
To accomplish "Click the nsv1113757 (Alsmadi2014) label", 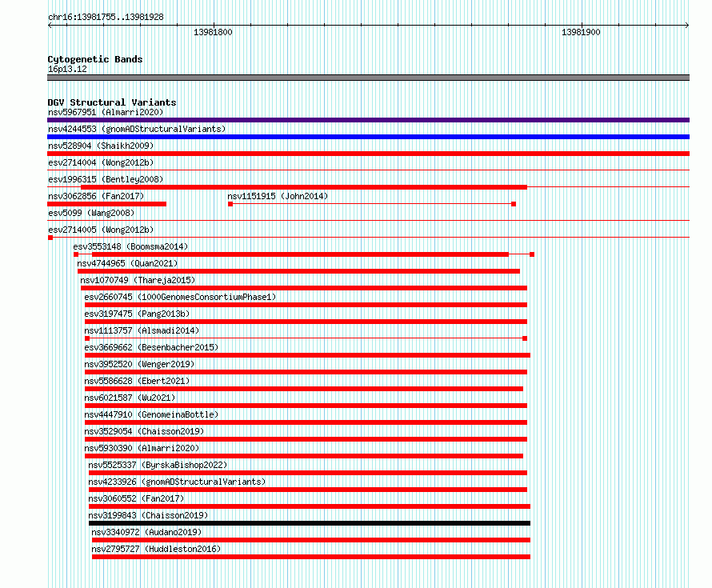I will click(142, 330).
